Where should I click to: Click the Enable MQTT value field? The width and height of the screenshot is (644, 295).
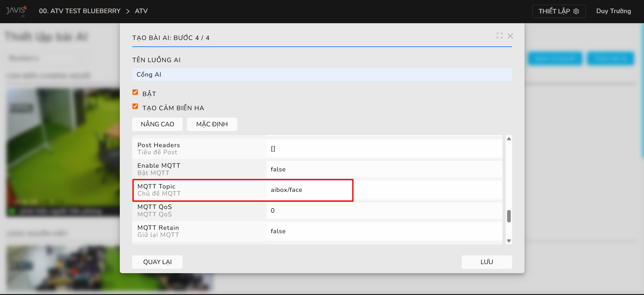click(384, 169)
